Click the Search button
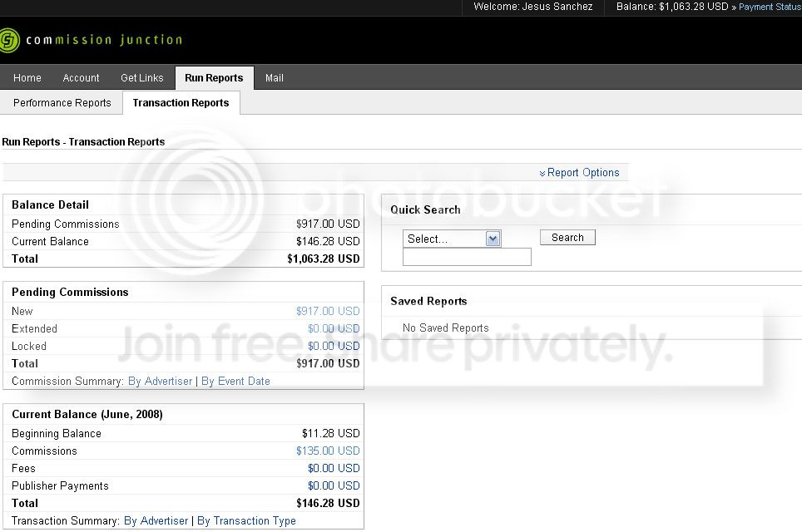This screenshot has height=532, width=802. [x=567, y=237]
